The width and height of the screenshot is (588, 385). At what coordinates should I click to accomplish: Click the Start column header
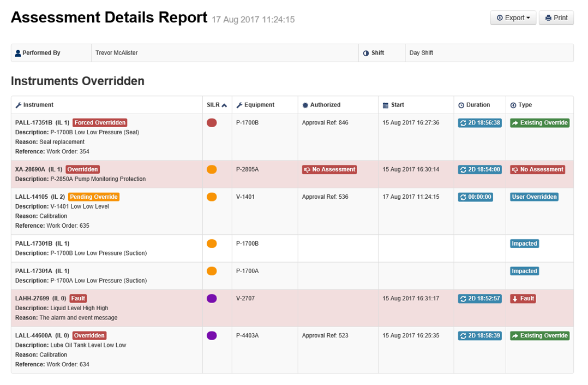(397, 105)
